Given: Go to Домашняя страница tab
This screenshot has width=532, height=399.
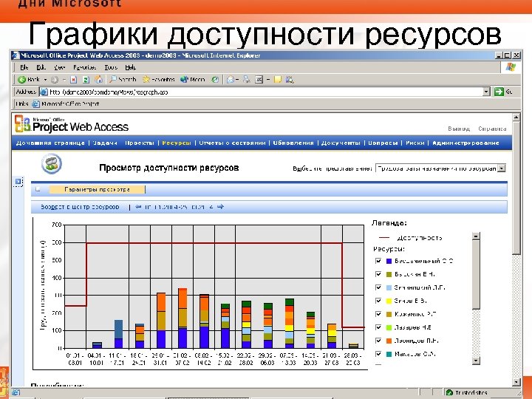Looking at the screenshot, I should pyautogui.click(x=50, y=143).
